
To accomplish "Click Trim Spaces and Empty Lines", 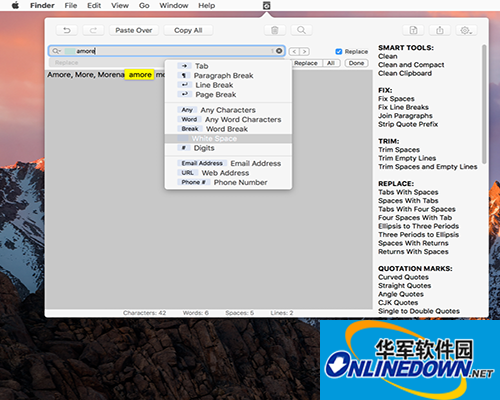I will pyautogui.click(x=428, y=167).
